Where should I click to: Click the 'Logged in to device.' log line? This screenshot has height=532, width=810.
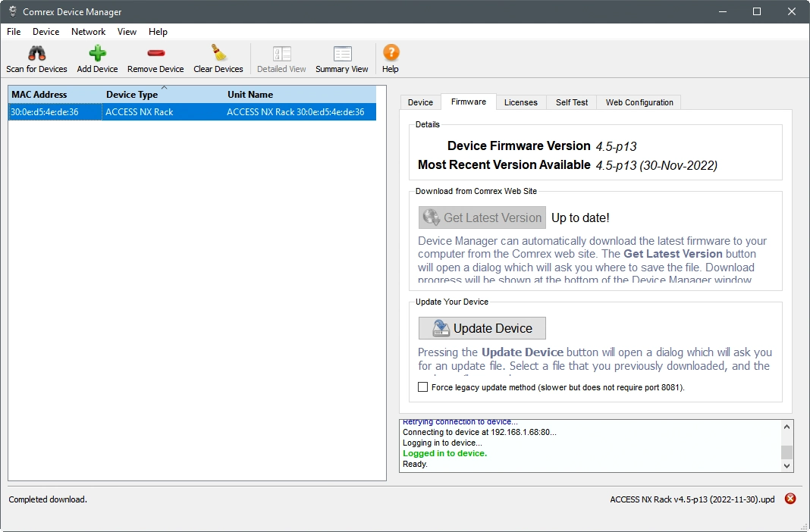[x=444, y=453]
